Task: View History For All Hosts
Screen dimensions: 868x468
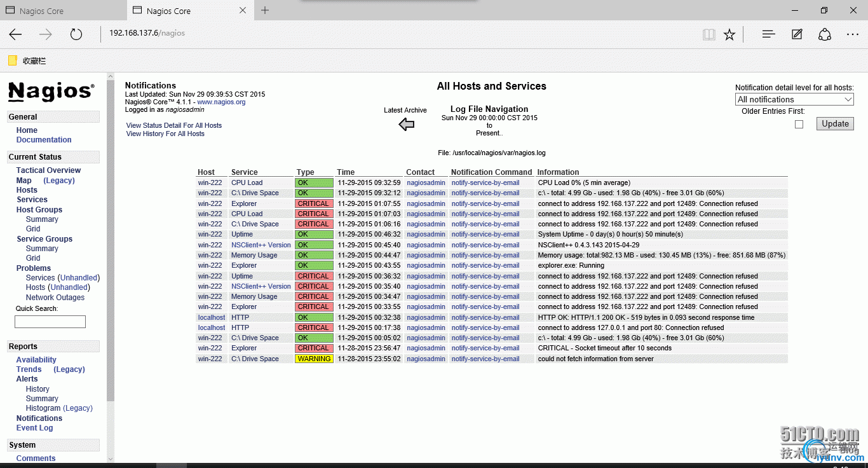Action: (x=165, y=134)
